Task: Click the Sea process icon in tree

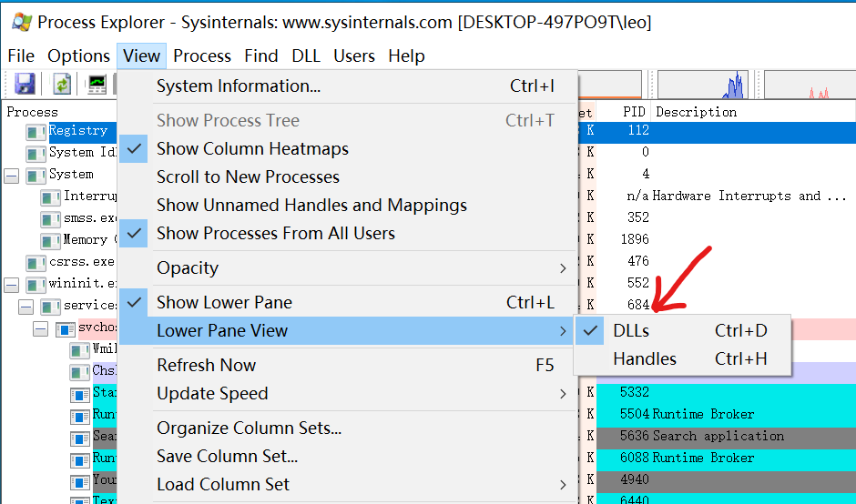Action: click(x=80, y=438)
